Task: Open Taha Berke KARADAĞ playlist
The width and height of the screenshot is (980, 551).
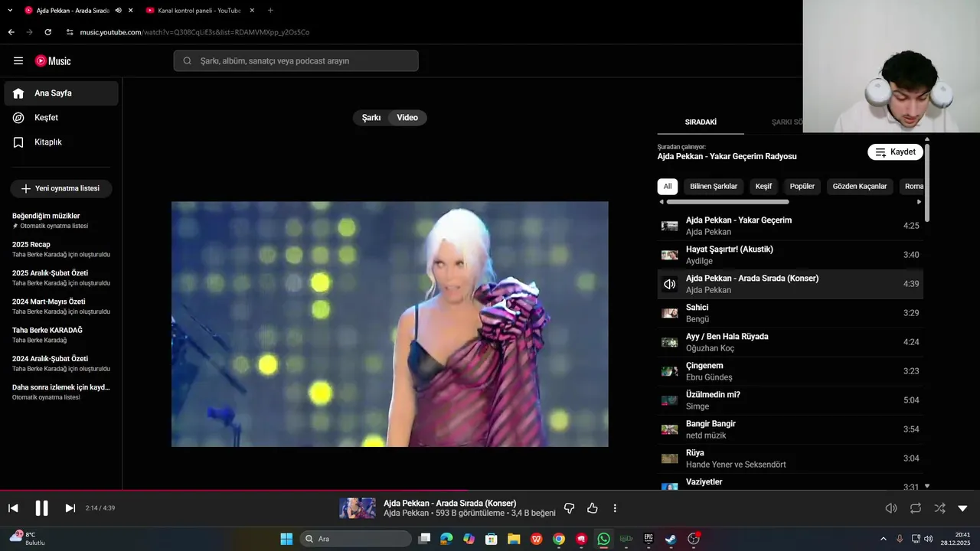Action: coord(61,334)
